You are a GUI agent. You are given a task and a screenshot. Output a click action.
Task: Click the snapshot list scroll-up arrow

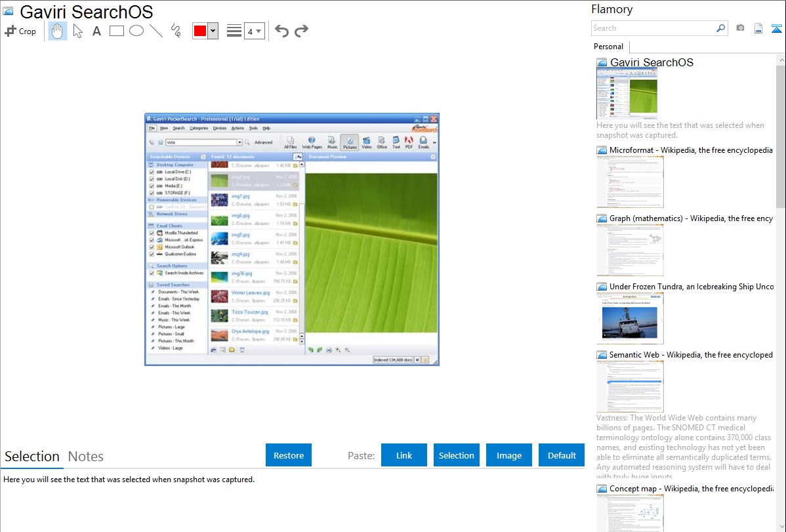click(x=781, y=60)
